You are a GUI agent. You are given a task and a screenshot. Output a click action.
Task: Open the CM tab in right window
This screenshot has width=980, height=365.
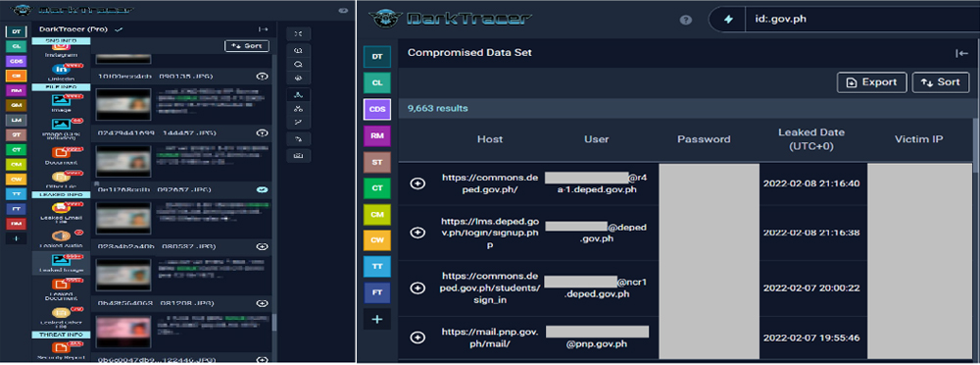(377, 214)
